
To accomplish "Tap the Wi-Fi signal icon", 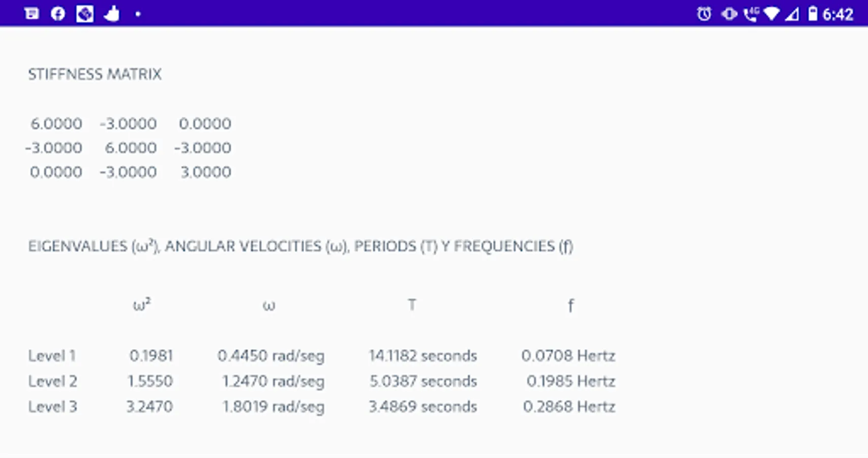I will tap(771, 14).
